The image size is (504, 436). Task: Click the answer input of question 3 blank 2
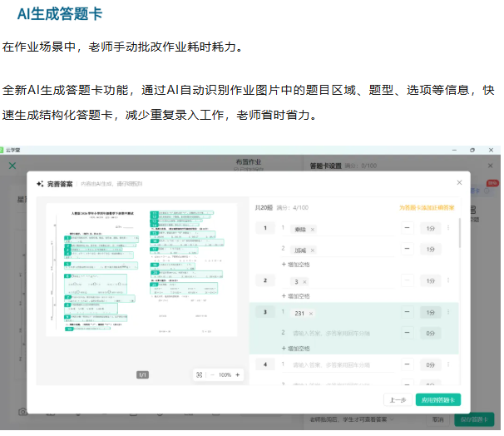tap(338, 333)
